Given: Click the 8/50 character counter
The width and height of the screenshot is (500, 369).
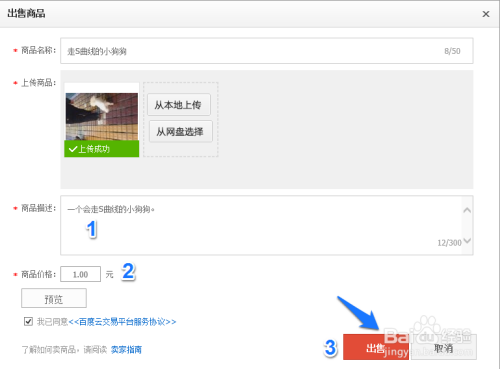Looking at the screenshot, I should click(x=452, y=51).
